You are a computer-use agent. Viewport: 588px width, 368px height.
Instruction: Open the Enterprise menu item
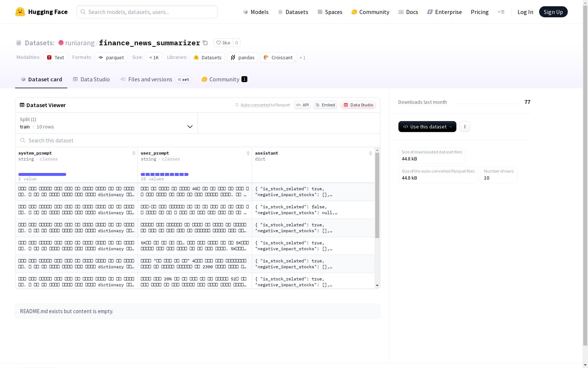tap(445, 12)
